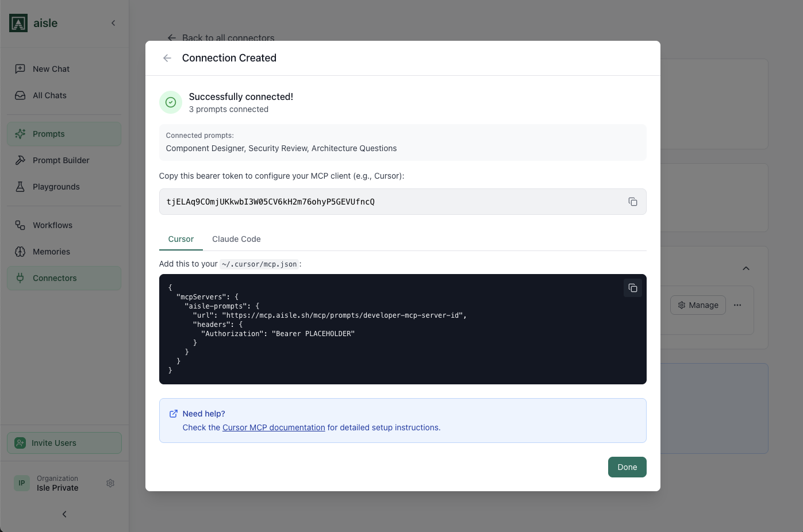Copy the mcp.json code snippet
The height and width of the screenshot is (532, 803).
click(633, 288)
